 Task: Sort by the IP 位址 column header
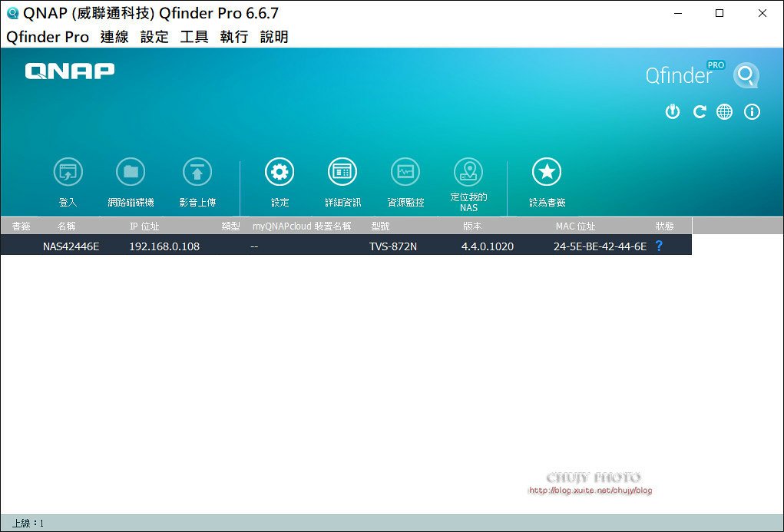(x=144, y=226)
